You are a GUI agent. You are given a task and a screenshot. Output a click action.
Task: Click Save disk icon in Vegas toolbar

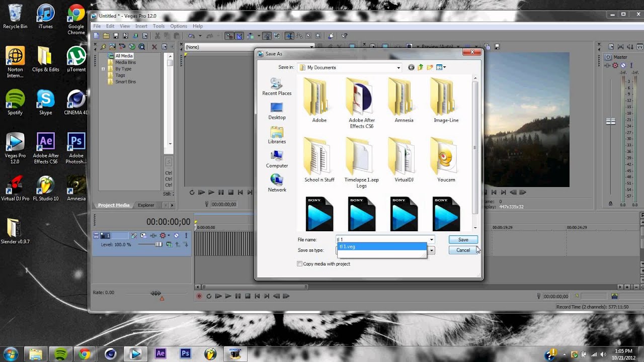(x=116, y=36)
